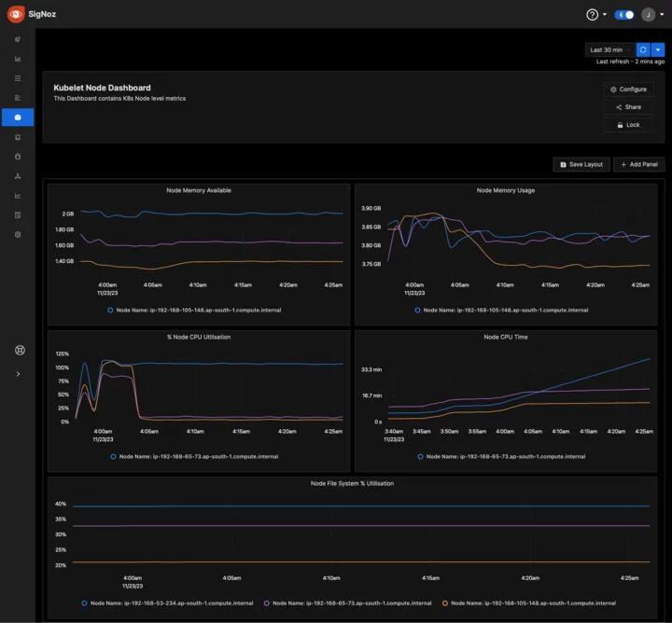
Task: Click the Node CPU Time panel title
Action: point(506,337)
